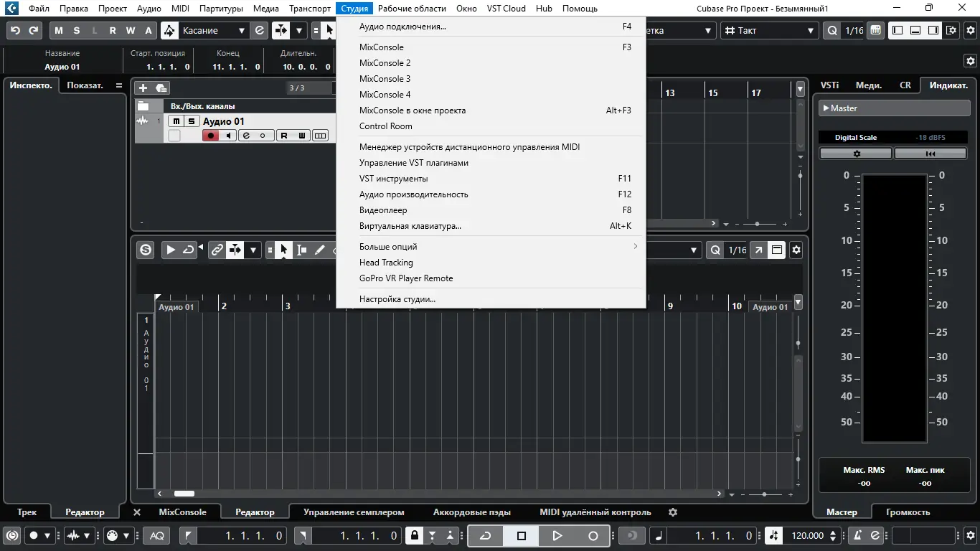This screenshot has width=980, height=551.
Task: Toggle global Read automation R
Action: (112, 30)
